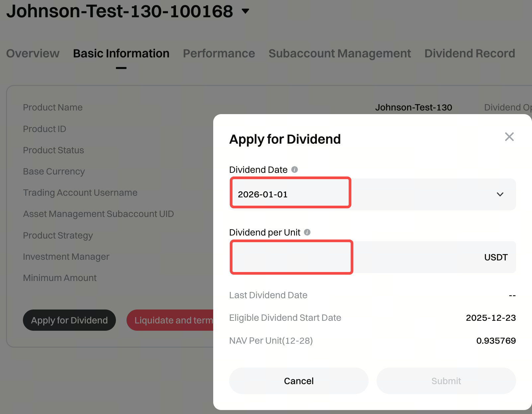
Task: Close the Apply for Dividend dialog
Action: tap(509, 137)
